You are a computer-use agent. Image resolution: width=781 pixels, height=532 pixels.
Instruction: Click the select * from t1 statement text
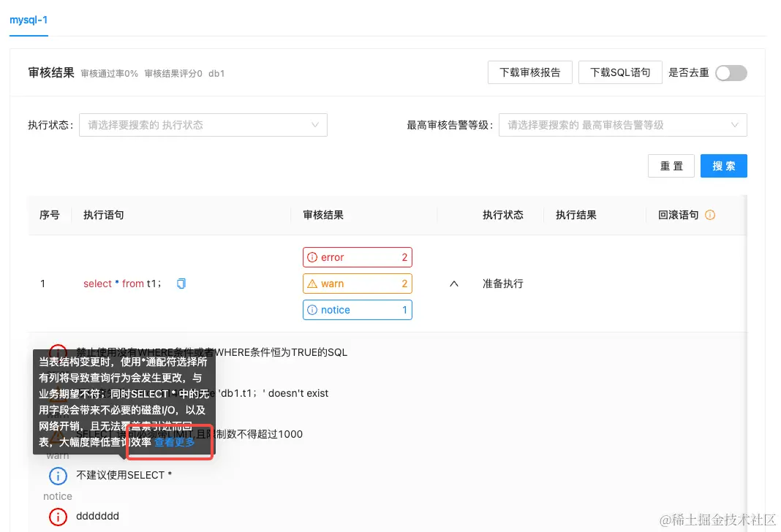pos(122,284)
